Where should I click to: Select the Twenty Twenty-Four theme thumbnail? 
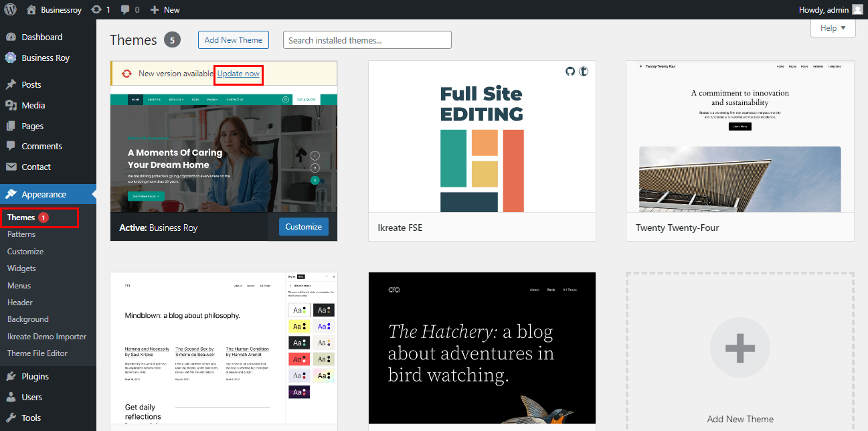tap(740, 137)
